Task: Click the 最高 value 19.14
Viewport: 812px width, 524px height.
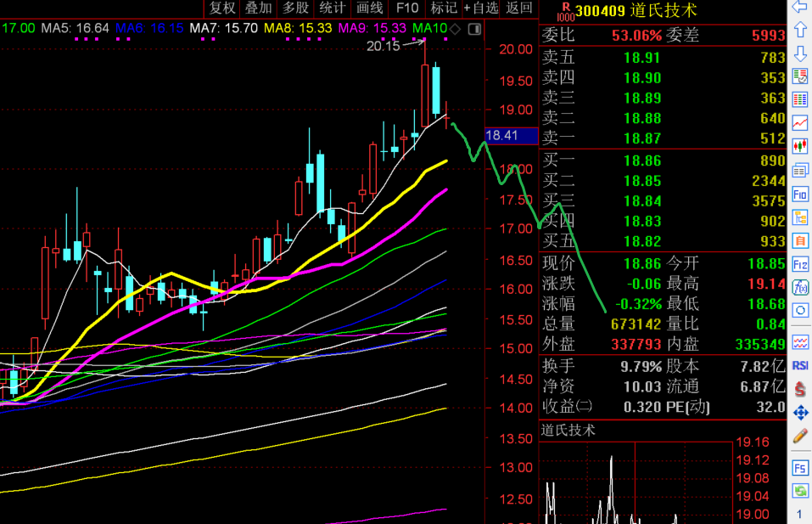Action: coord(766,284)
